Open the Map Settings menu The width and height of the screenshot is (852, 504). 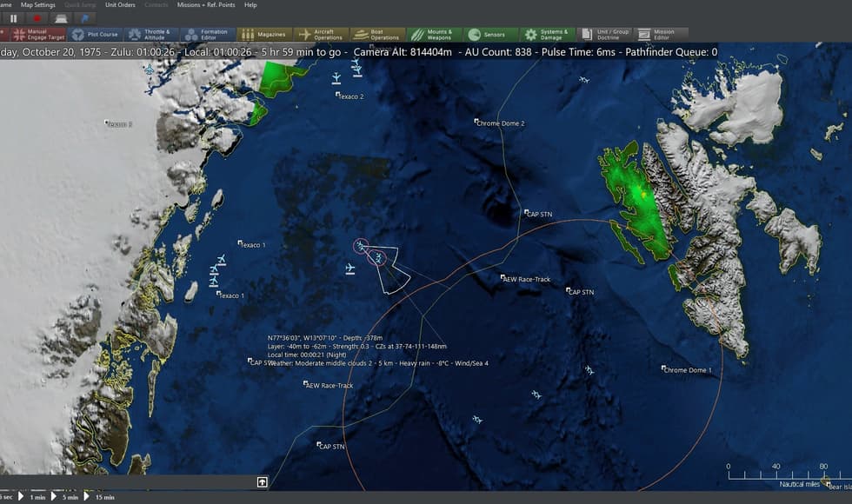38,5
